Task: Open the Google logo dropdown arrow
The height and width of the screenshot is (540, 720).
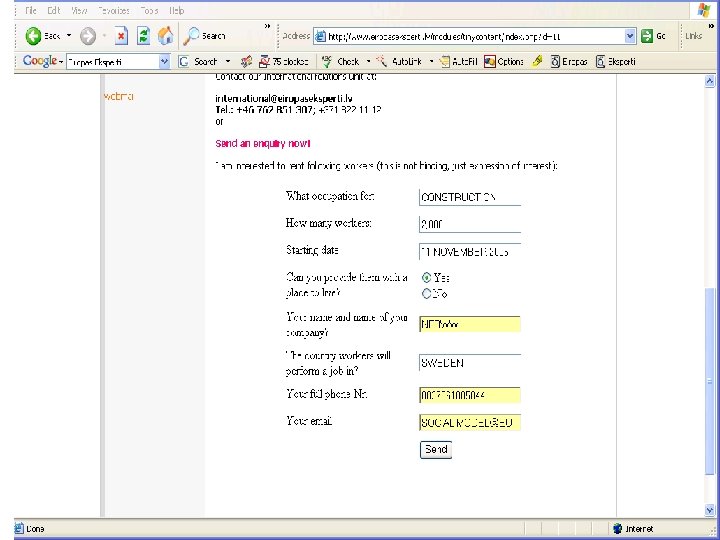Action: tap(61, 62)
